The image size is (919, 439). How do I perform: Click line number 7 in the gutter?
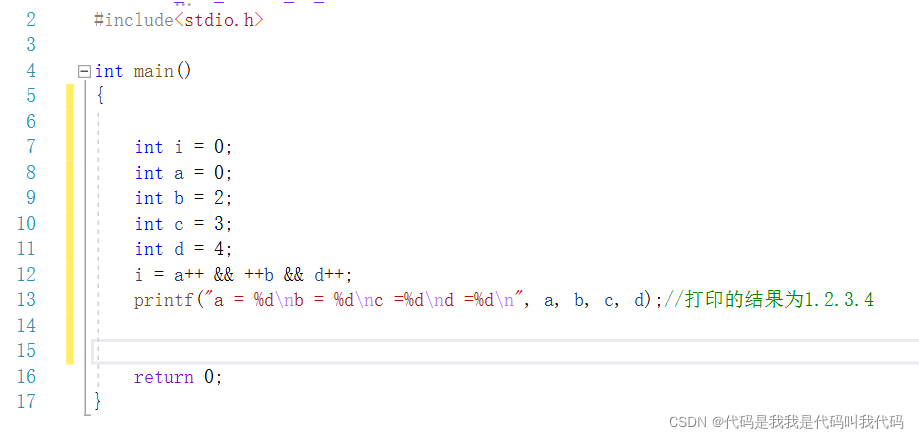[31, 147]
